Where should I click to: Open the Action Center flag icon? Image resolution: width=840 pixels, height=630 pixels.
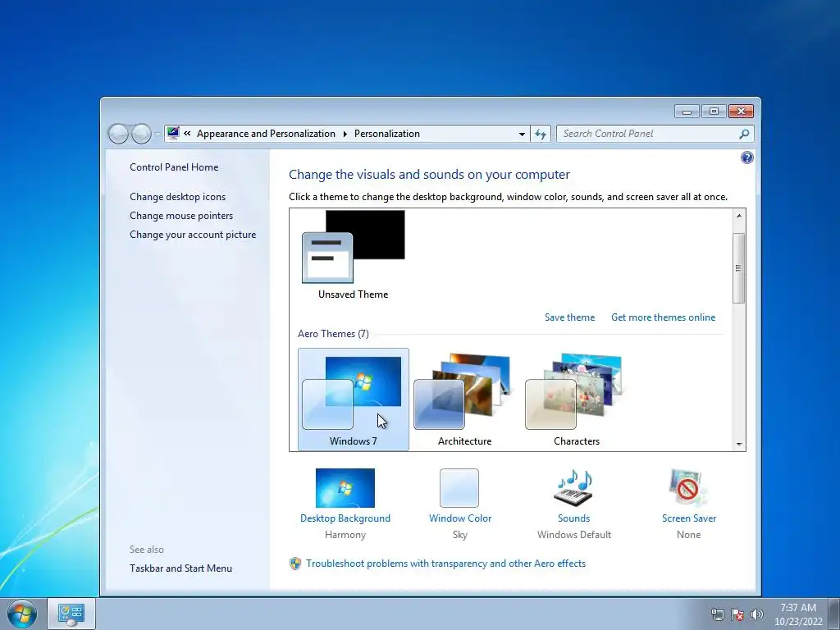click(737, 614)
